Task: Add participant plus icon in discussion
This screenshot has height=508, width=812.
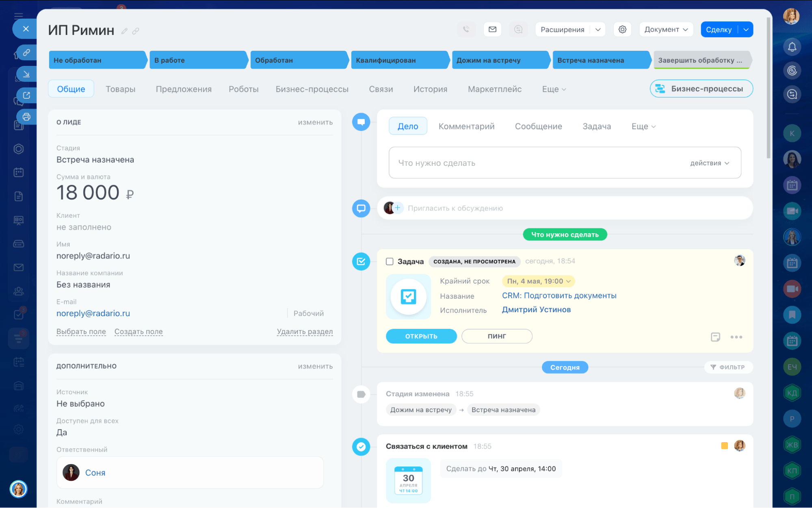Action: [398, 208]
